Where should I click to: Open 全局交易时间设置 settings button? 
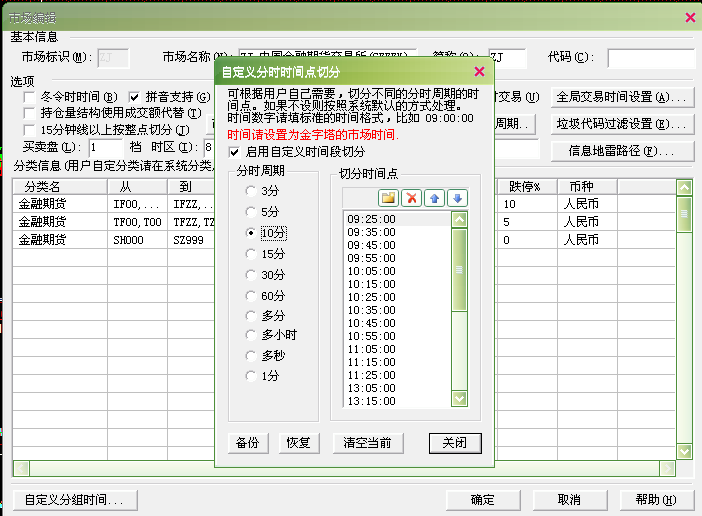[624, 97]
